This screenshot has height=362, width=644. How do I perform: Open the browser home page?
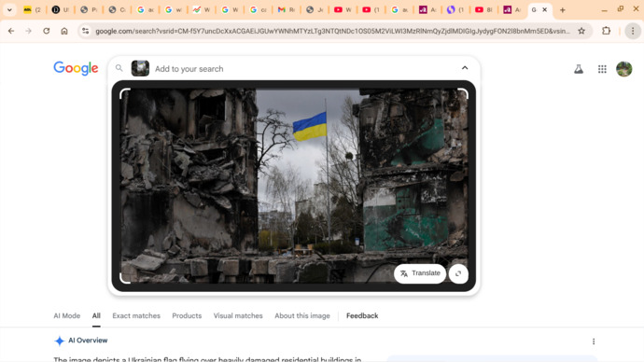pyautogui.click(x=64, y=31)
